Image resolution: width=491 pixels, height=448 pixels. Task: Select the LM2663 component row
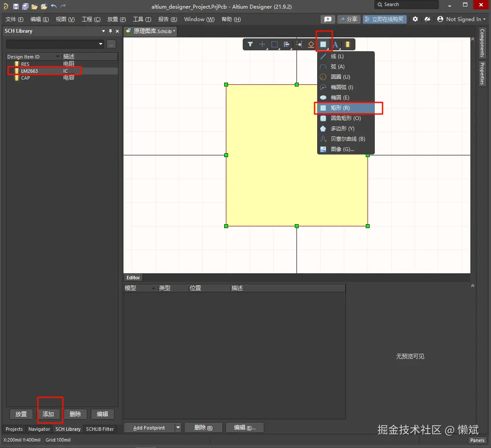click(x=62, y=71)
